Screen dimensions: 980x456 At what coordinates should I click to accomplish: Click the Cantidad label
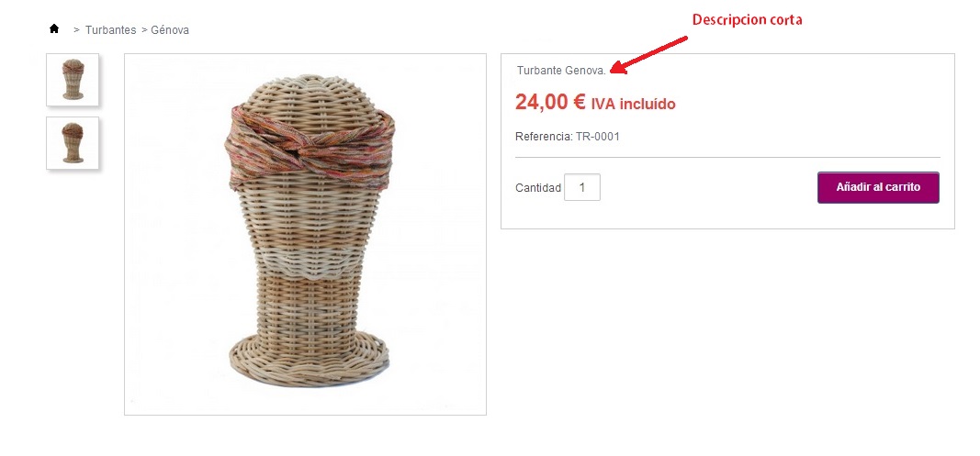(538, 188)
